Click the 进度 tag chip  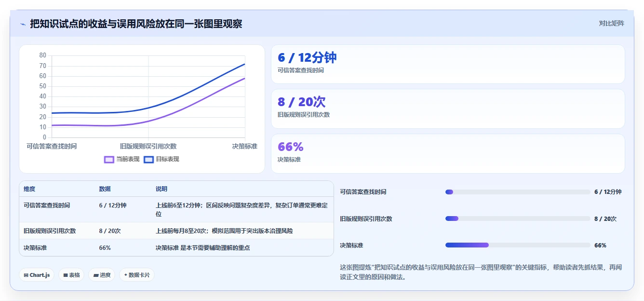coord(102,275)
